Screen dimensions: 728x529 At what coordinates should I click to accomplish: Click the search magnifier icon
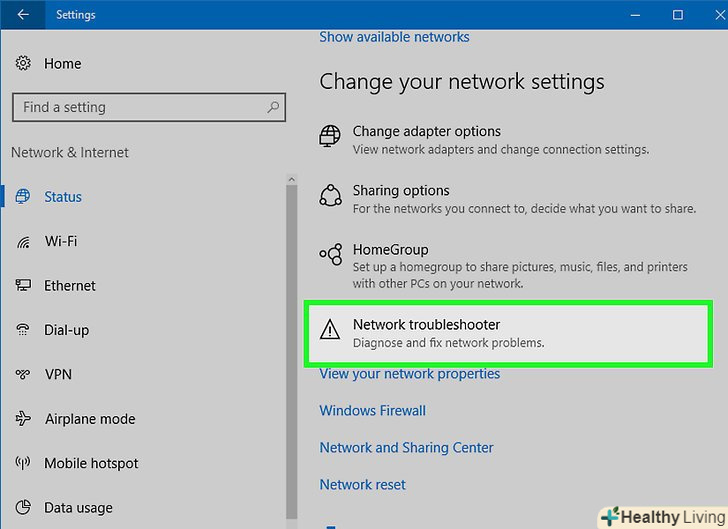tap(273, 107)
